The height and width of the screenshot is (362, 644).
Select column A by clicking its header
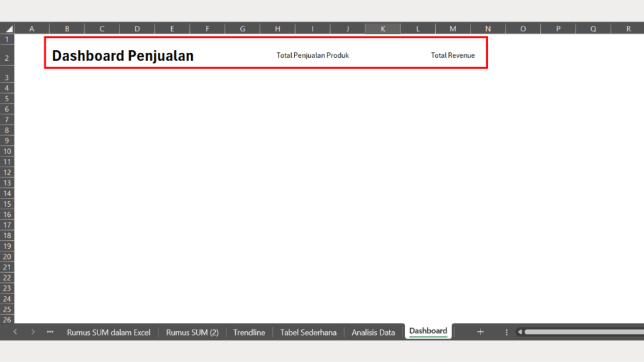pyautogui.click(x=31, y=28)
